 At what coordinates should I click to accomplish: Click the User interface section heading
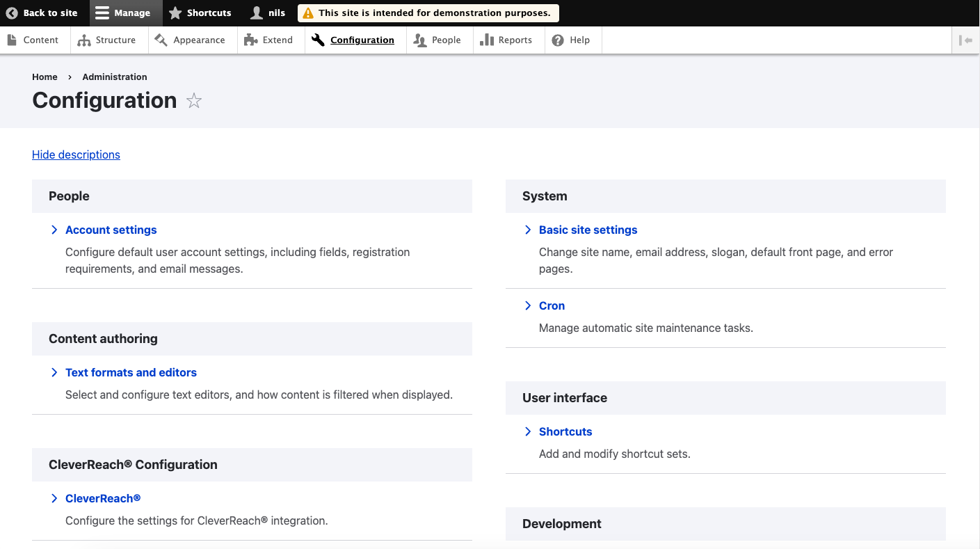click(565, 398)
